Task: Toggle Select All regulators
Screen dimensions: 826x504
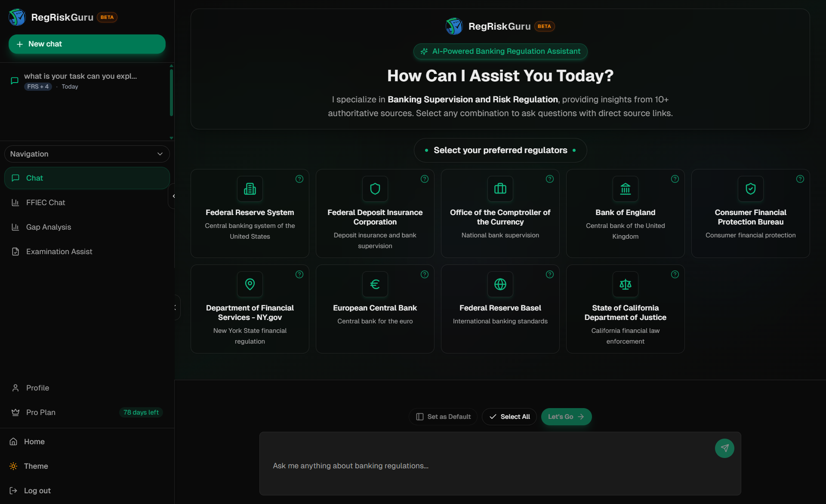Action: (x=509, y=416)
